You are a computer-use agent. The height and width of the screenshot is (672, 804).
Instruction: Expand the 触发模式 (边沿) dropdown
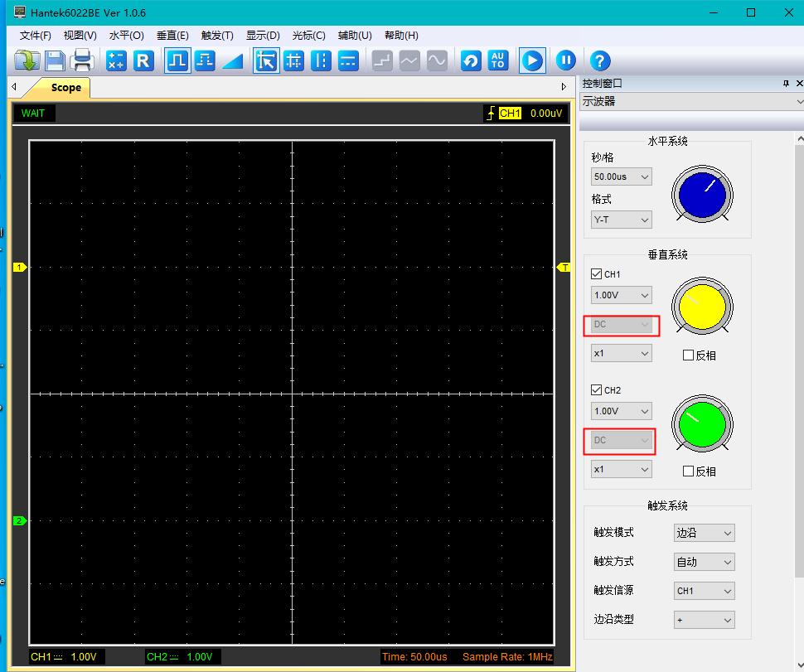pyautogui.click(x=704, y=533)
